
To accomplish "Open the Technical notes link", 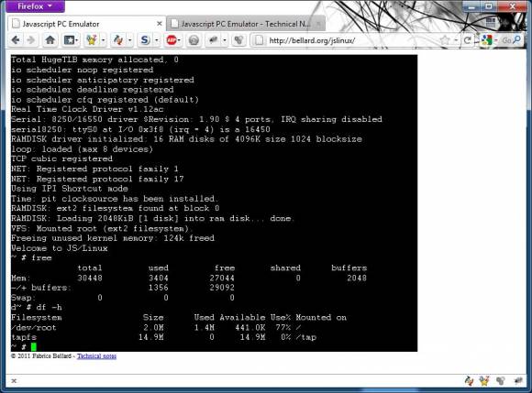I will coord(96,356).
